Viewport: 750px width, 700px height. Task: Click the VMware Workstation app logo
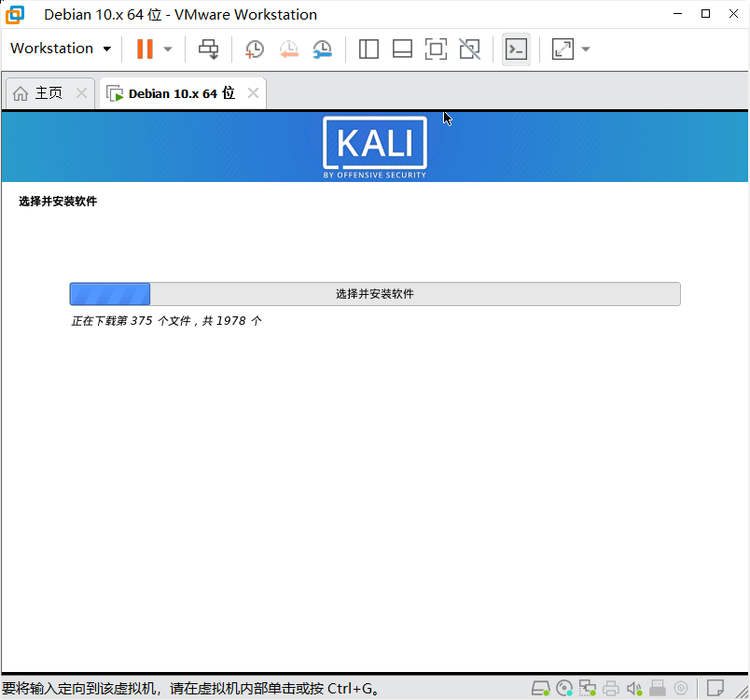point(15,14)
